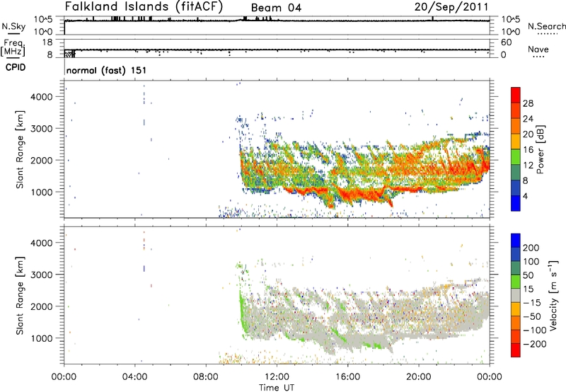Click the '3000' tick on velocity panel
The height and width of the screenshot is (392, 566).
[42, 275]
